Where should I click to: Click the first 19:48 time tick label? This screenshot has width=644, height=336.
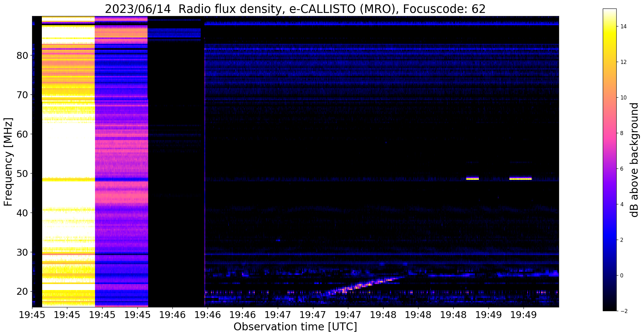coord(383,314)
